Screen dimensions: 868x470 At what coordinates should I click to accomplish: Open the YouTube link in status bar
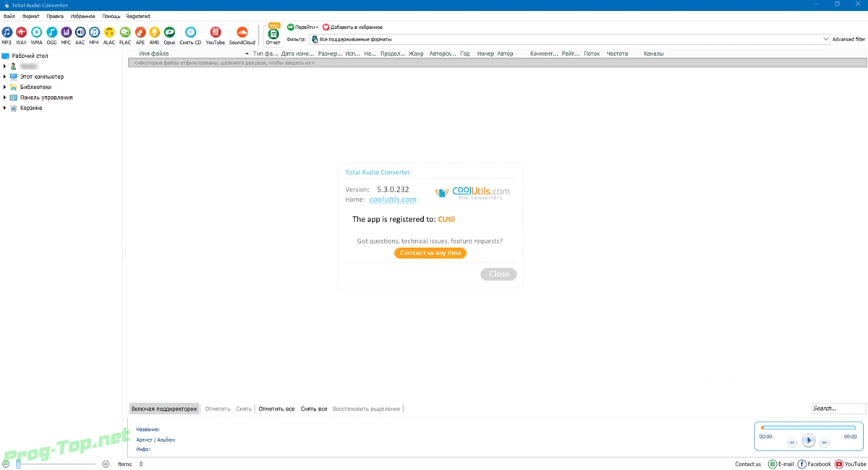(x=850, y=464)
